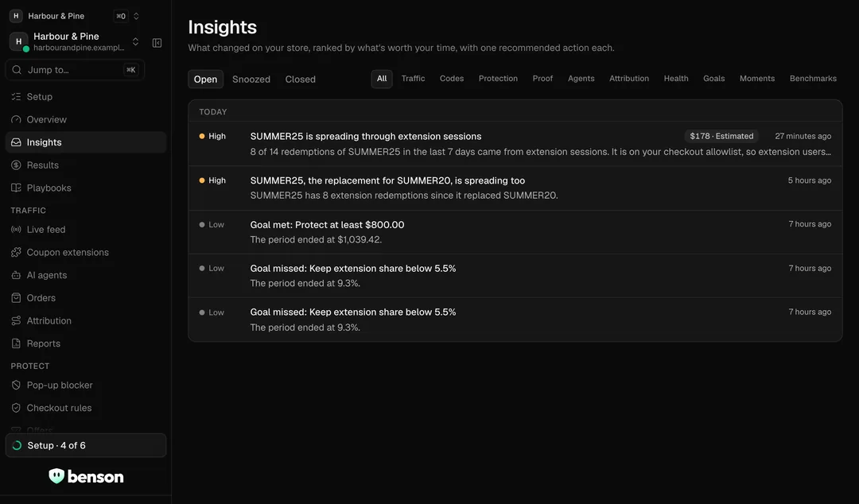Click the search magnifier icon
The image size is (859, 504).
17,70
